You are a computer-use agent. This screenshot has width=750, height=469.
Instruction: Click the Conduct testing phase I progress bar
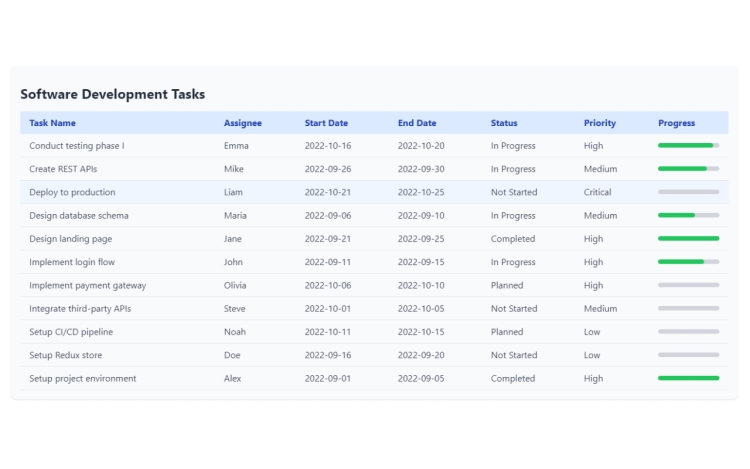tap(688, 145)
